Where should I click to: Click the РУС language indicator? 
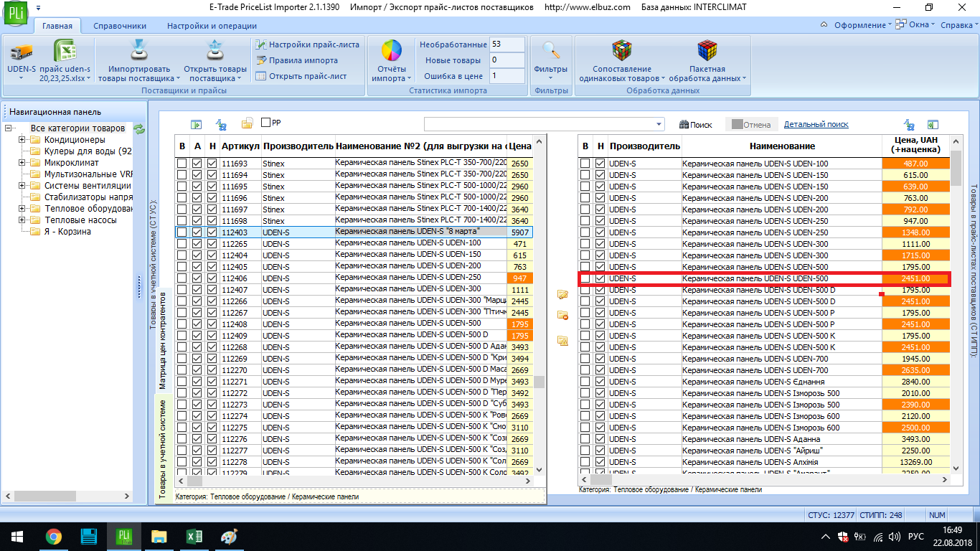point(916,537)
